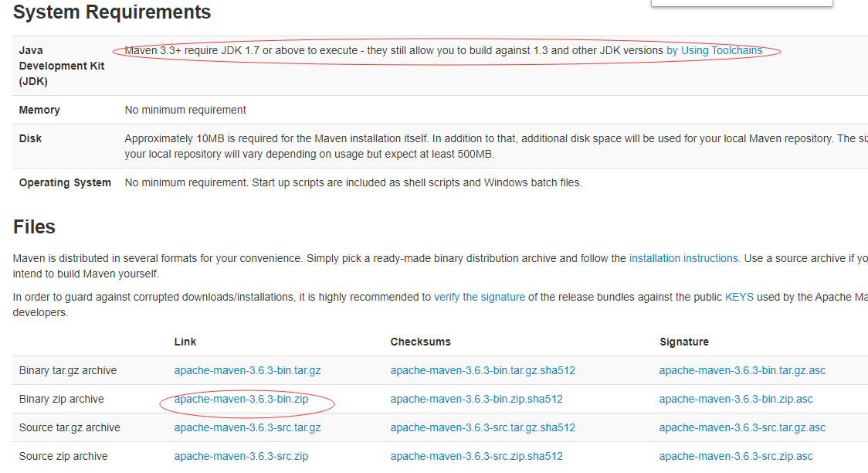Open apache-maven-3.6.3-src.zip.sha512 checksum
This screenshot has height=473, width=868.
[x=476, y=457]
